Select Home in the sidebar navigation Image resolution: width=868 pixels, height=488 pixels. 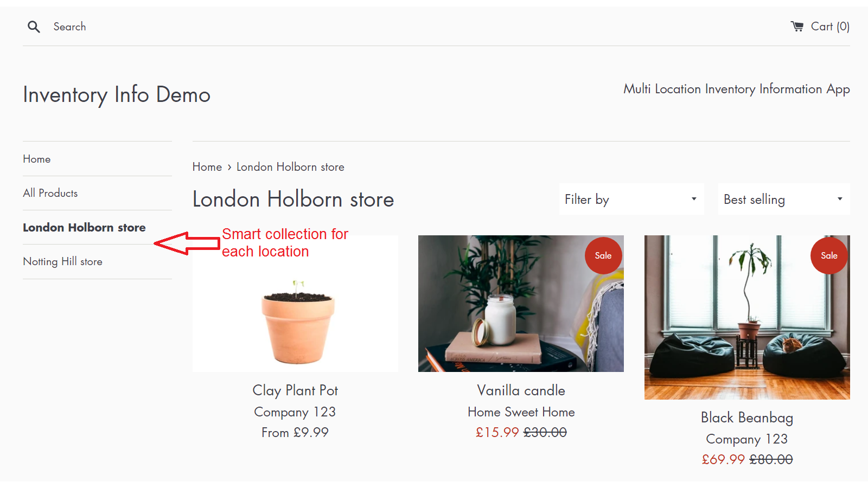pyautogui.click(x=36, y=159)
